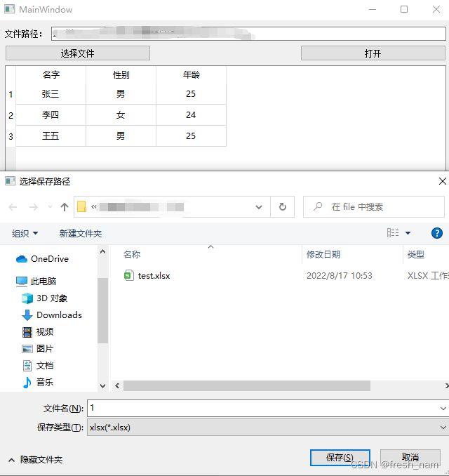Click the search magnifier icon

318,206
